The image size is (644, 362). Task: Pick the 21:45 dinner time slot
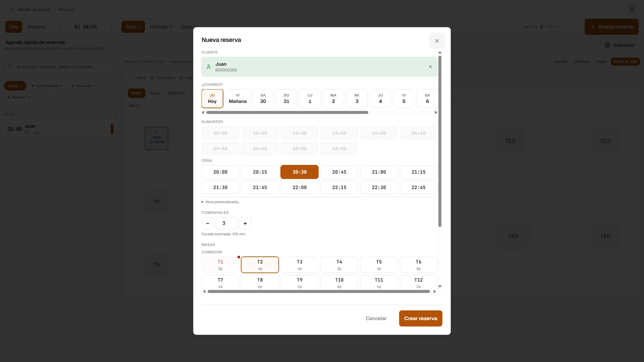pos(260,187)
